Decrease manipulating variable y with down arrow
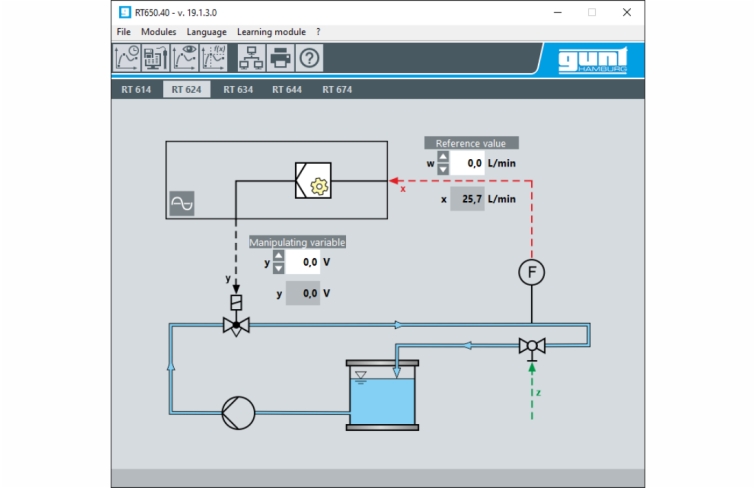 pyautogui.click(x=279, y=268)
